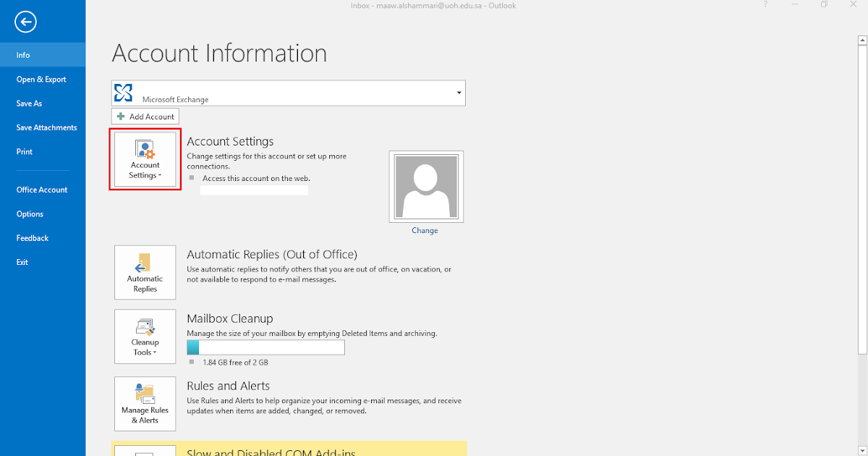868x456 pixels.
Task: Click Access this account on the web
Action: [x=257, y=178]
